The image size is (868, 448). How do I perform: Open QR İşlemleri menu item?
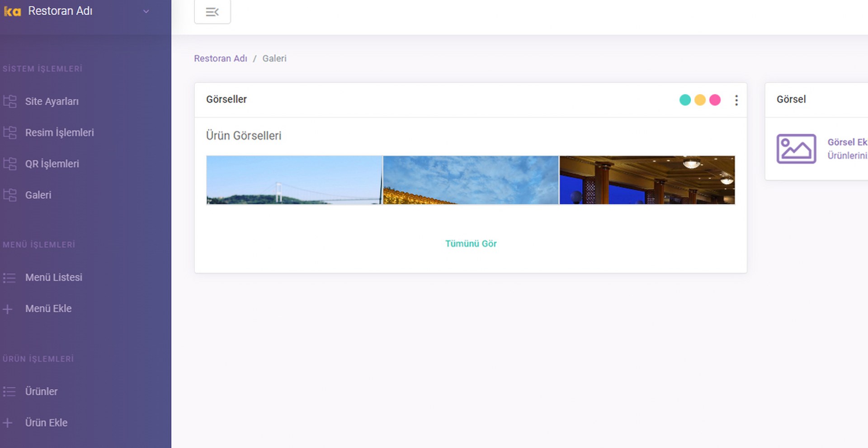52,164
